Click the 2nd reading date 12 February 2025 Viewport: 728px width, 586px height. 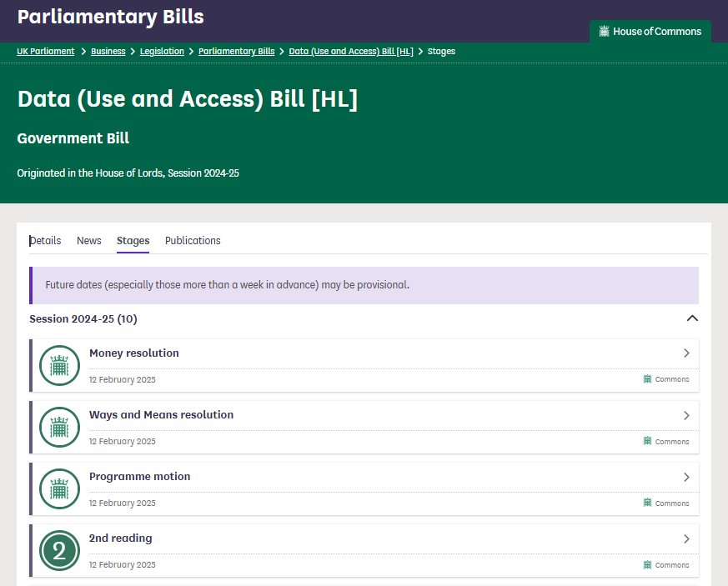point(122,564)
